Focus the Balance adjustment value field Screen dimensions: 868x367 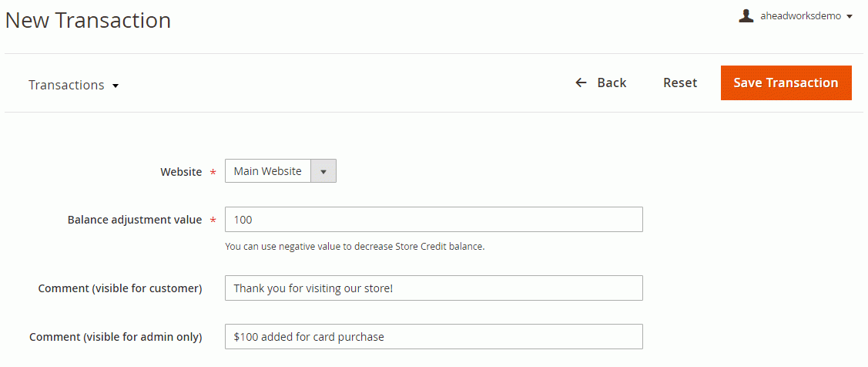(434, 220)
